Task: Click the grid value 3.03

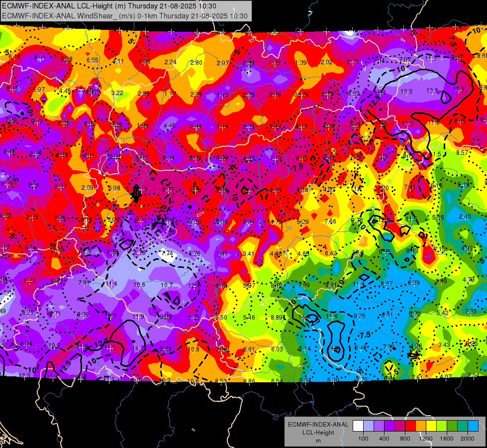Action: pyautogui.click(x=248, y=126)
